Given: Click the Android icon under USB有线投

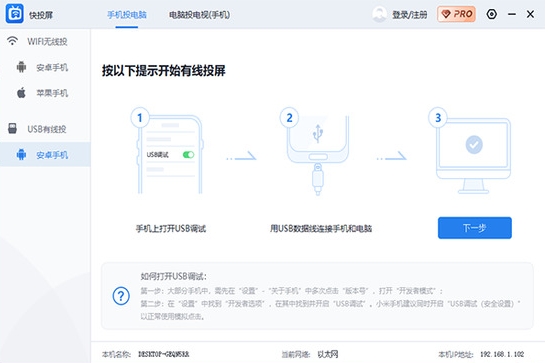Looking at the screenshot, I should coord(21,154).
